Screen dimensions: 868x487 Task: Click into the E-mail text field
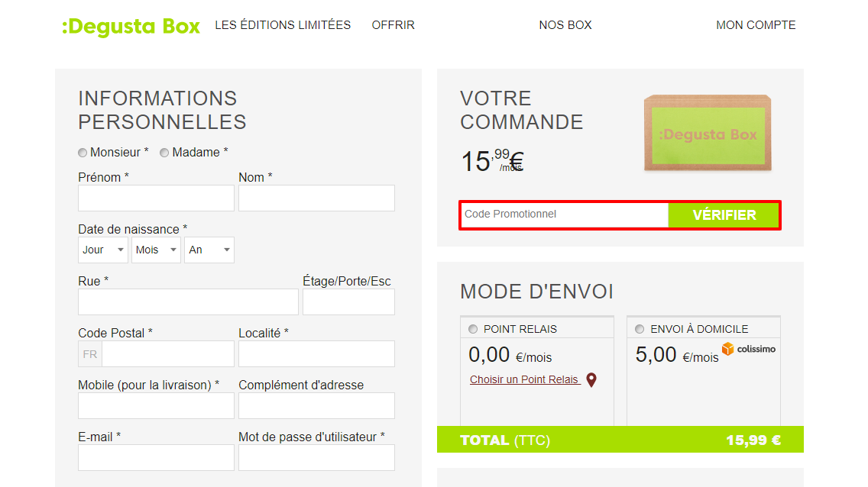pyautogui.click(x=156, y=458)
